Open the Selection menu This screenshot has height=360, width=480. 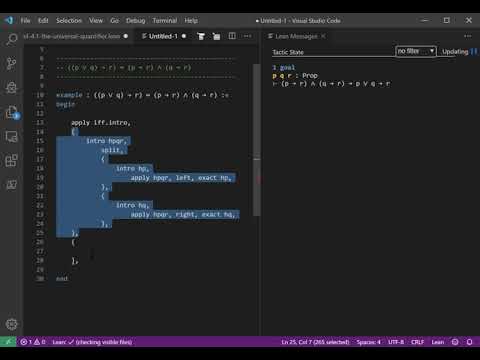coord(69,20)
